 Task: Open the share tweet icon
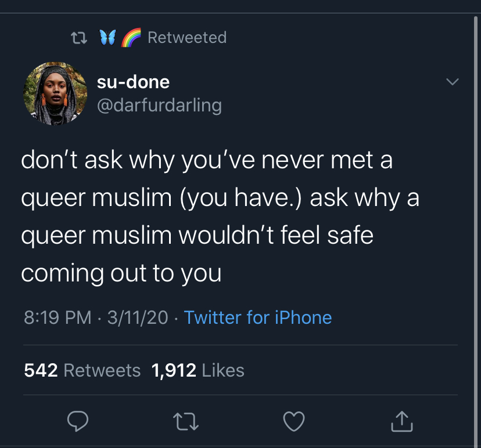[x=401, y=422]
